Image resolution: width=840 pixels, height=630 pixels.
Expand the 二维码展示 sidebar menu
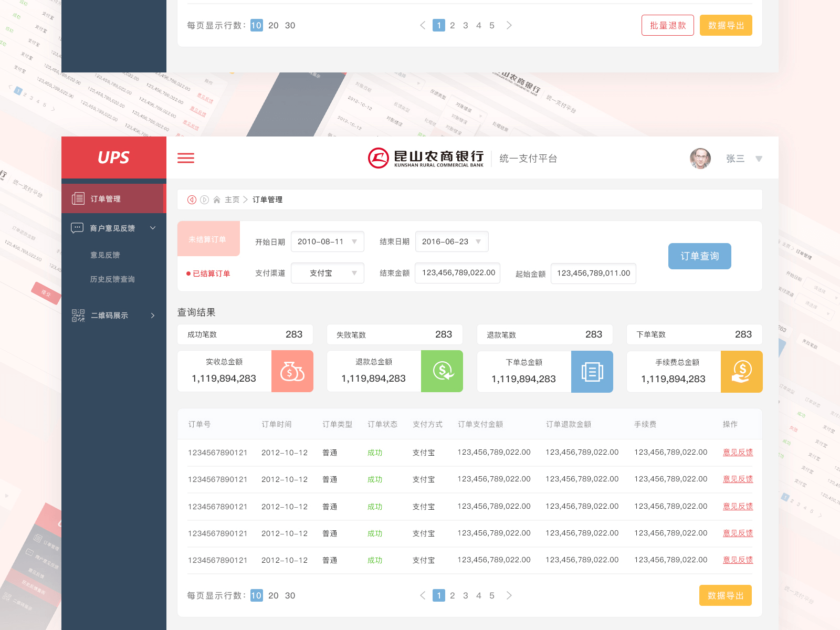114,315
